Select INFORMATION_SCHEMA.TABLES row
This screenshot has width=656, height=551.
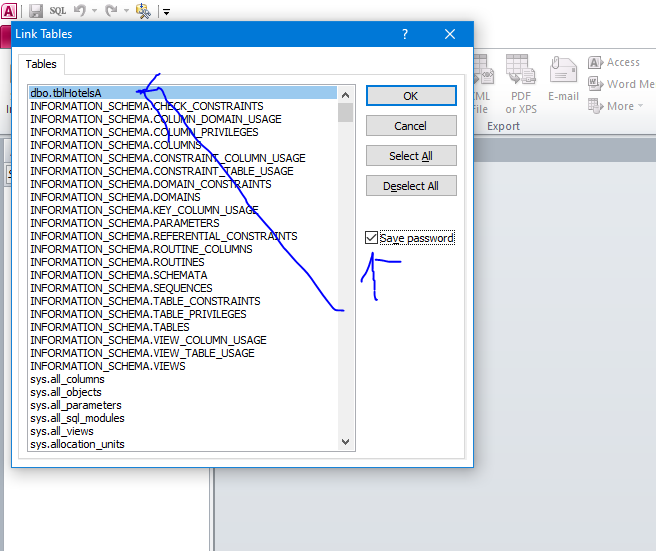(x=183, y=327)
